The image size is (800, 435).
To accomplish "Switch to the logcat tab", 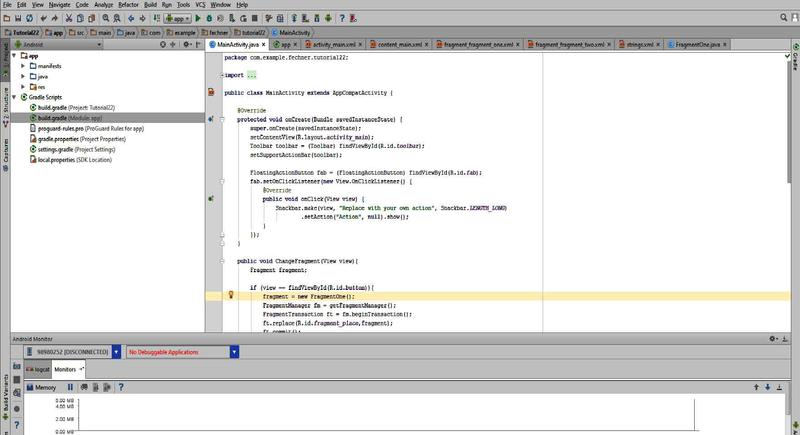I will tap(38, 369).
